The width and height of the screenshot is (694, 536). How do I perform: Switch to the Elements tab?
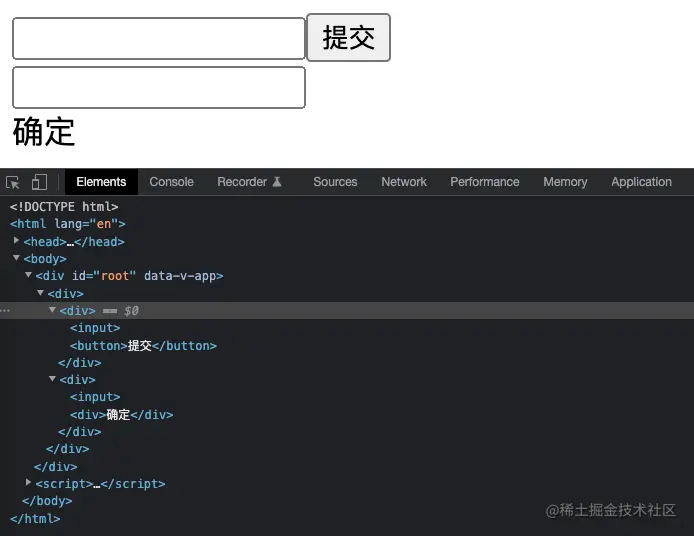(x=101, y=182)
